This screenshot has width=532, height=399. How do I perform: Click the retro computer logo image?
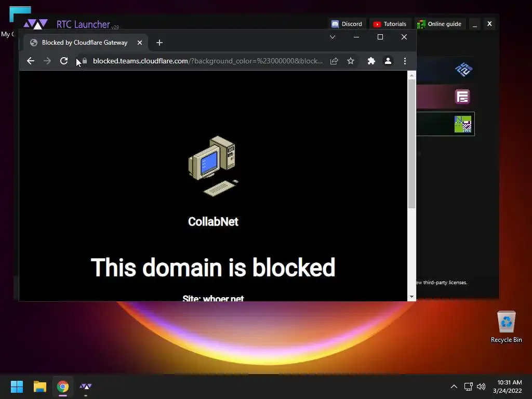pyautogui.click(x=214, y=166)
